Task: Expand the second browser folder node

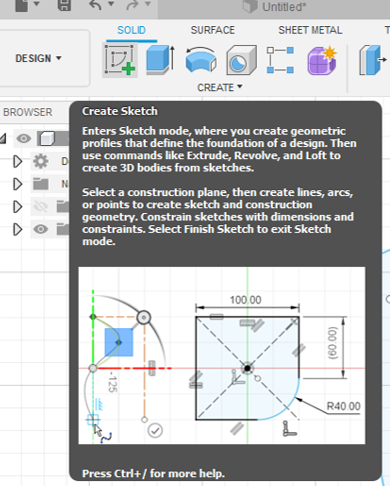Action: pyautogui.click(x=17, y=184)
